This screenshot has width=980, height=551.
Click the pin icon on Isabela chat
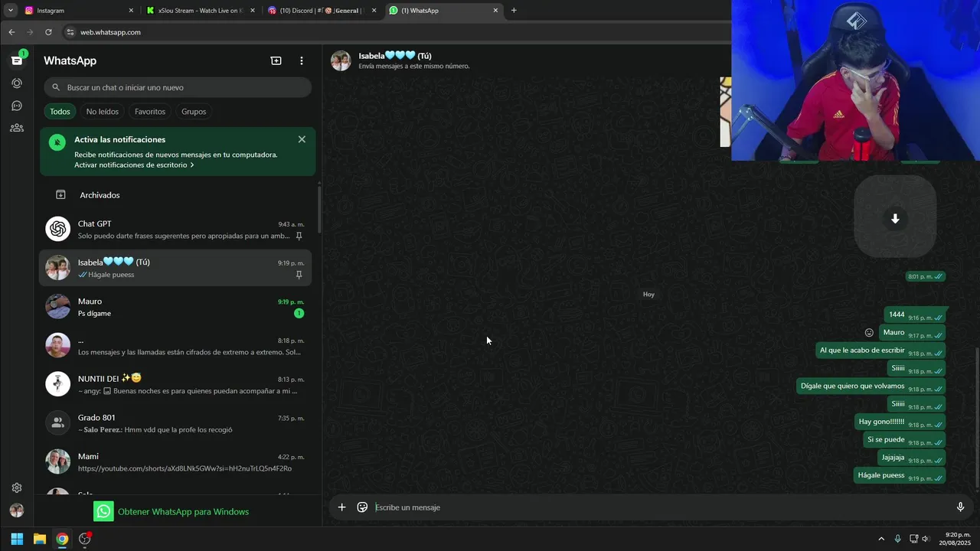pos(299,275)
